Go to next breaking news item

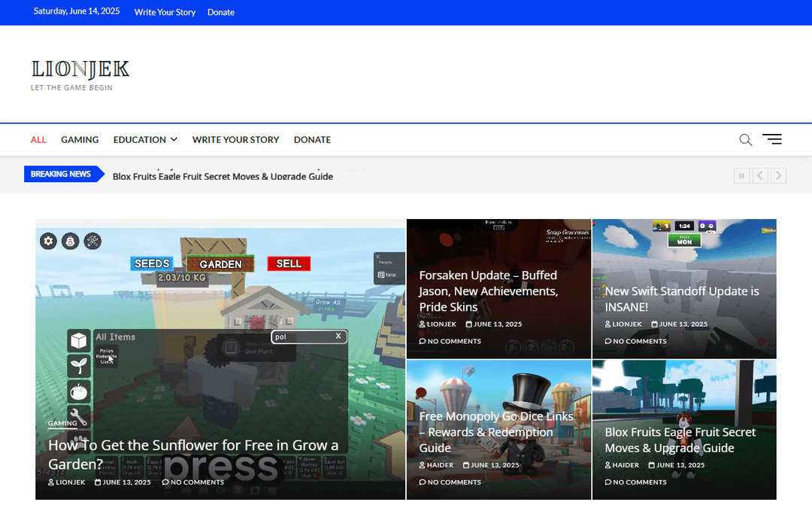click(x=778, y=175)
